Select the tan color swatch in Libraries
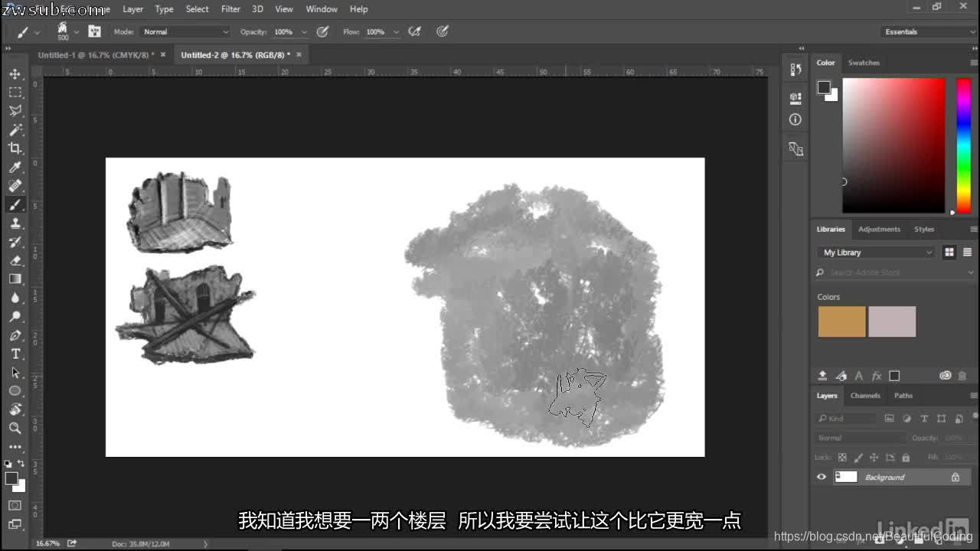 click(x=841, y=321)
